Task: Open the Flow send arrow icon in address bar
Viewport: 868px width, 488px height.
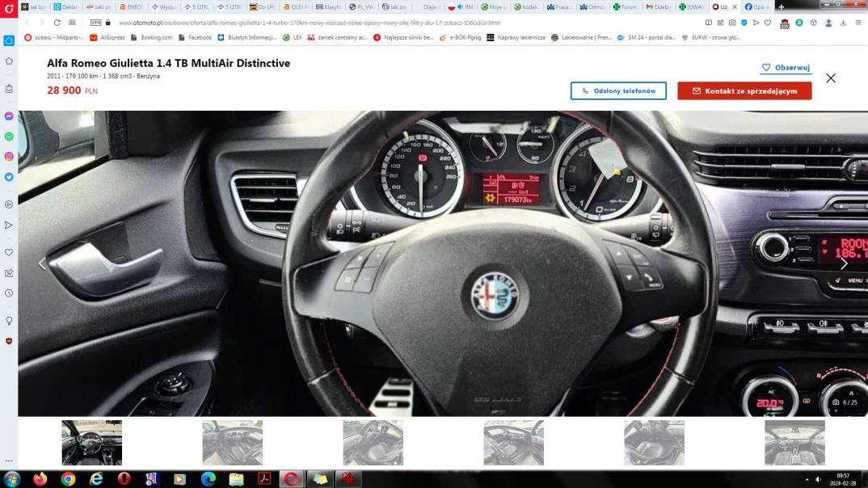Action: click(x=756, y=23)
